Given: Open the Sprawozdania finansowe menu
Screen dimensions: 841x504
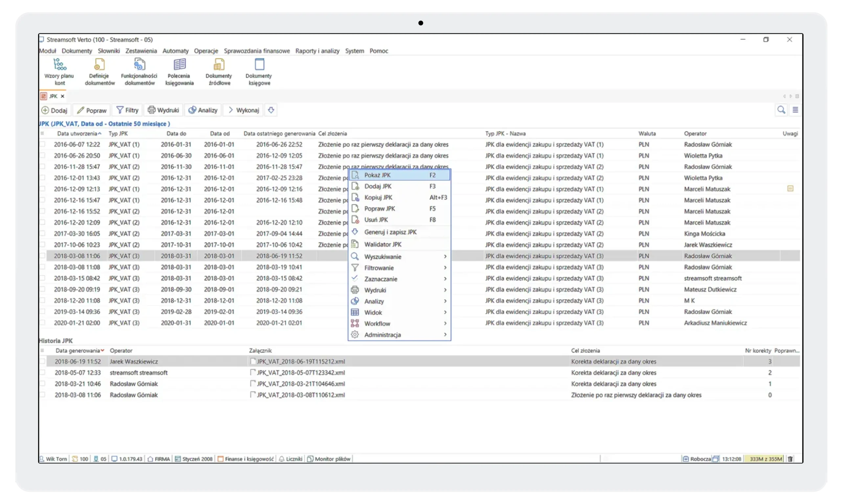Looking at the screenshot, I should pyautogui.click(x=257, y=51).
